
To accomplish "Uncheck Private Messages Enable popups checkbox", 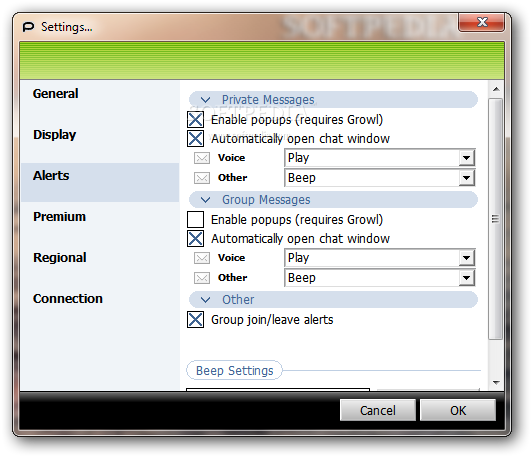I will (195, 119).
